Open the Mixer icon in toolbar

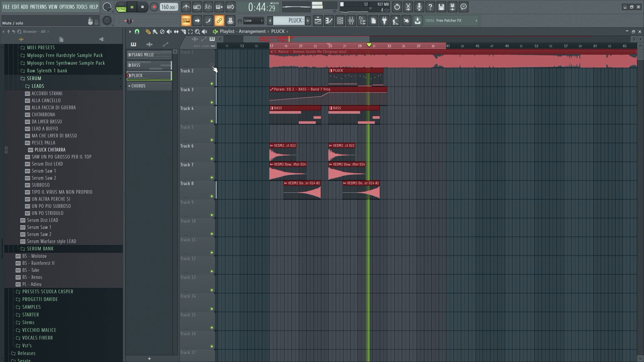(351, 21)
